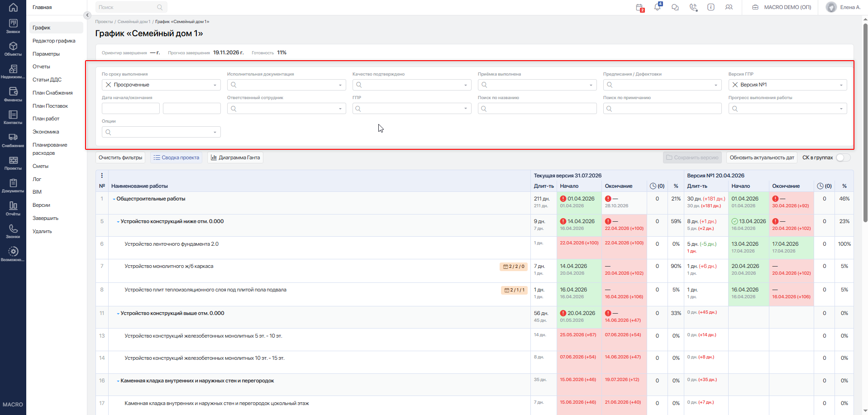The image size is (868, 415).
Task: Click the 2/2/0 badge on the монолитного каркаса row
Action: click(514, 267)
